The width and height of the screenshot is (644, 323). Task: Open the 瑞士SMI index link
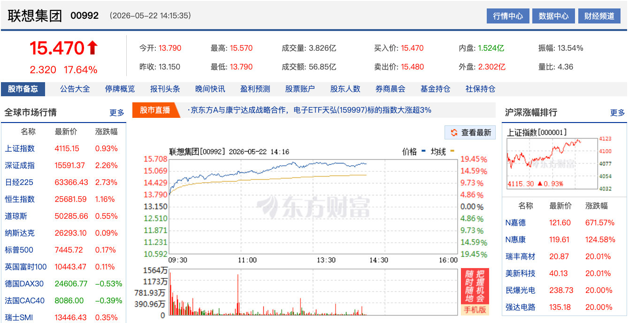click(x=19, y=317)
